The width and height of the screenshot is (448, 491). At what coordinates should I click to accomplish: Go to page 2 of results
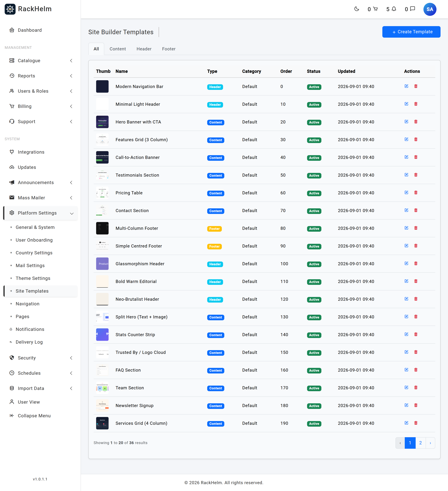[x=420, y=443]
